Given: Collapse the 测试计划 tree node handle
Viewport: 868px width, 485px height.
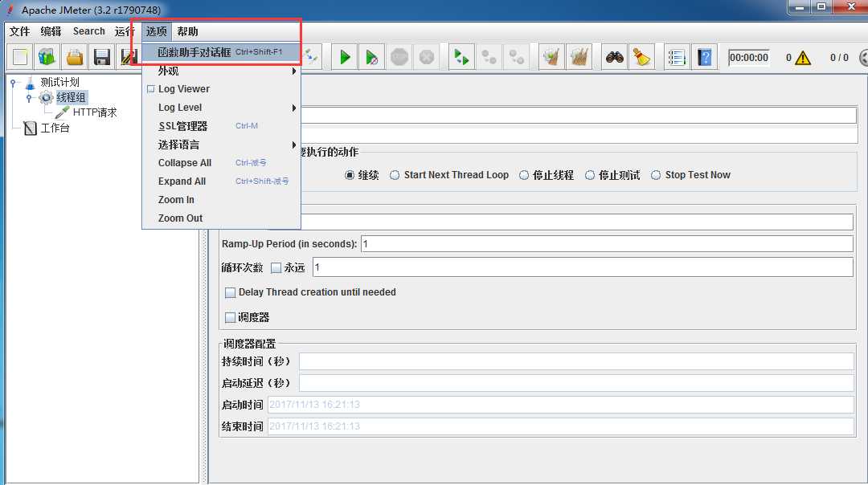Looking at the screenshot, I should coord(13,83).
